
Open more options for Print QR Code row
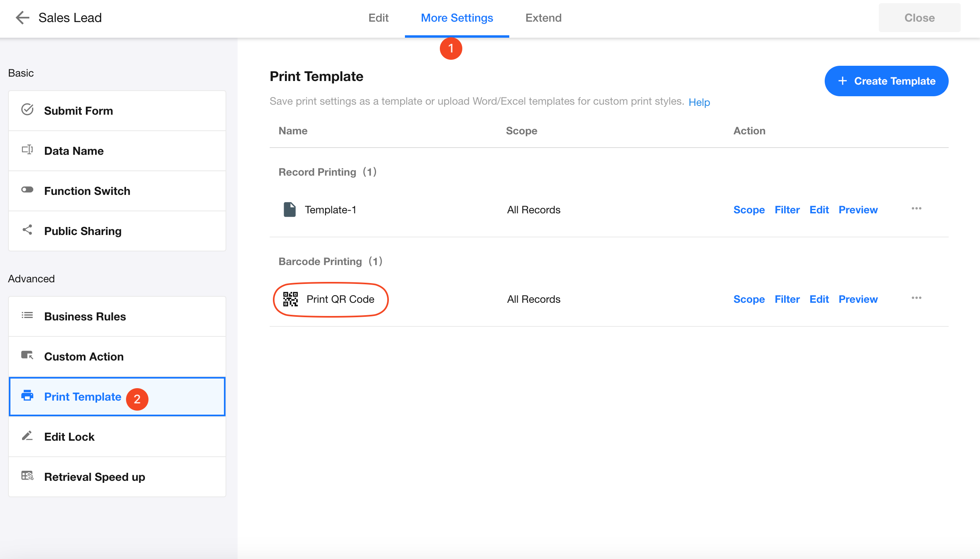(917, 298)
